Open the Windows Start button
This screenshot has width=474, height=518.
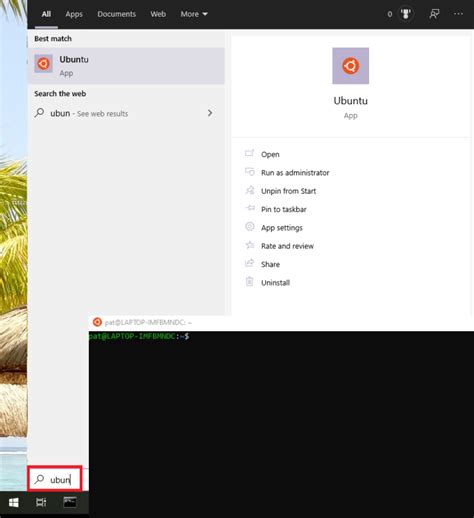(x=13, y=503)
